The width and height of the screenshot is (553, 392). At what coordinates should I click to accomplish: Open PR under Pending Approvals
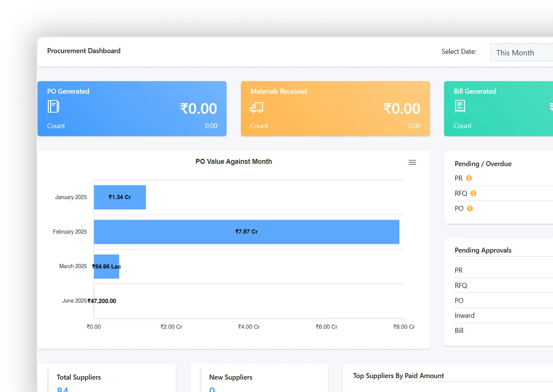(459, 271)
